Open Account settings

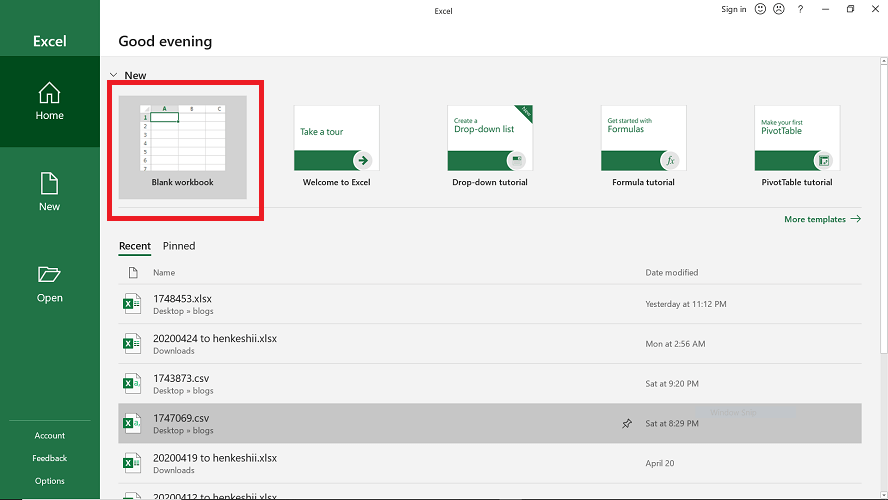click(50, 435)
